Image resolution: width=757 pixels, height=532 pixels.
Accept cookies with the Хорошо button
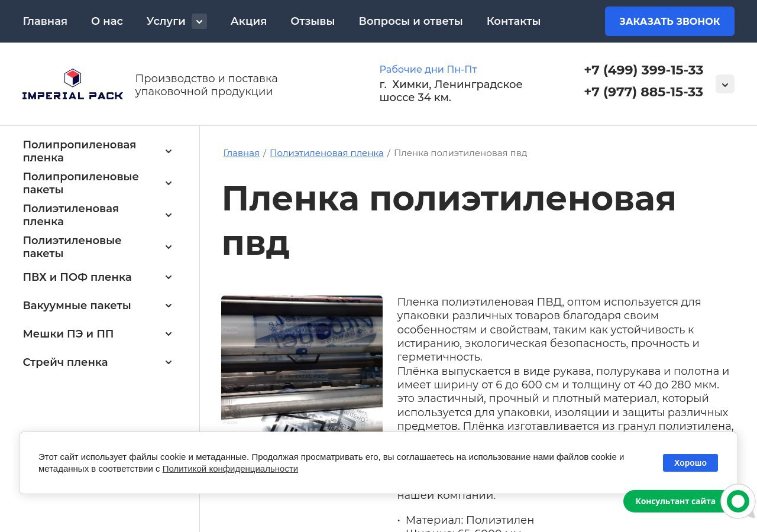click(x=690, y=463)
